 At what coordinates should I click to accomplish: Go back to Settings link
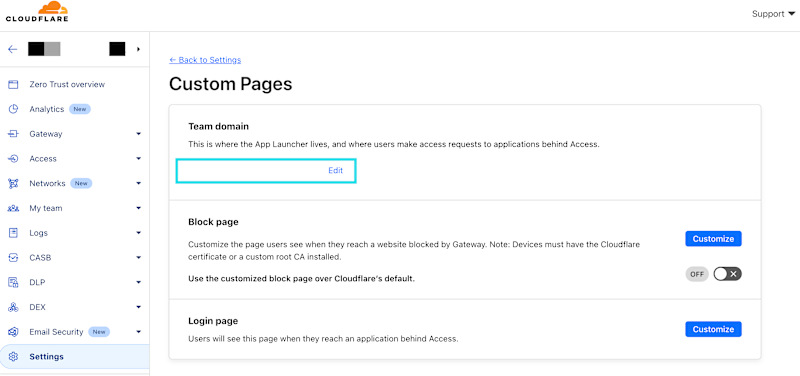point(205,60)
